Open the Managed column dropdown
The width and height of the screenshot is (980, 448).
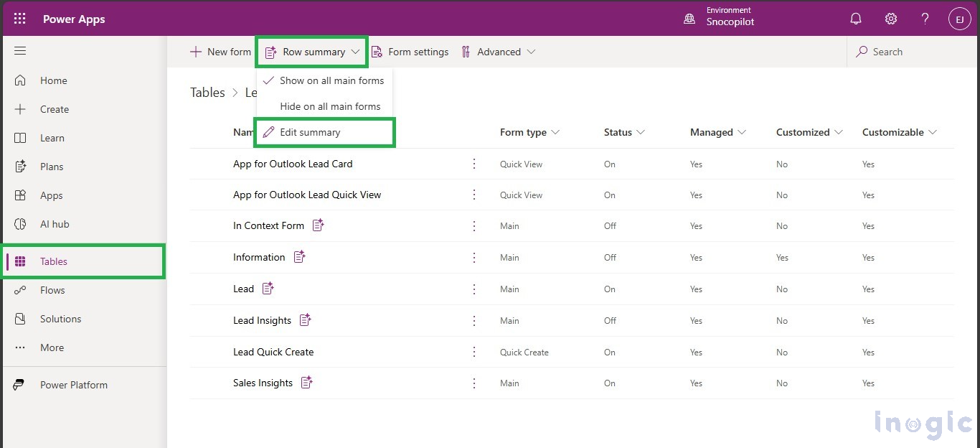718,132
